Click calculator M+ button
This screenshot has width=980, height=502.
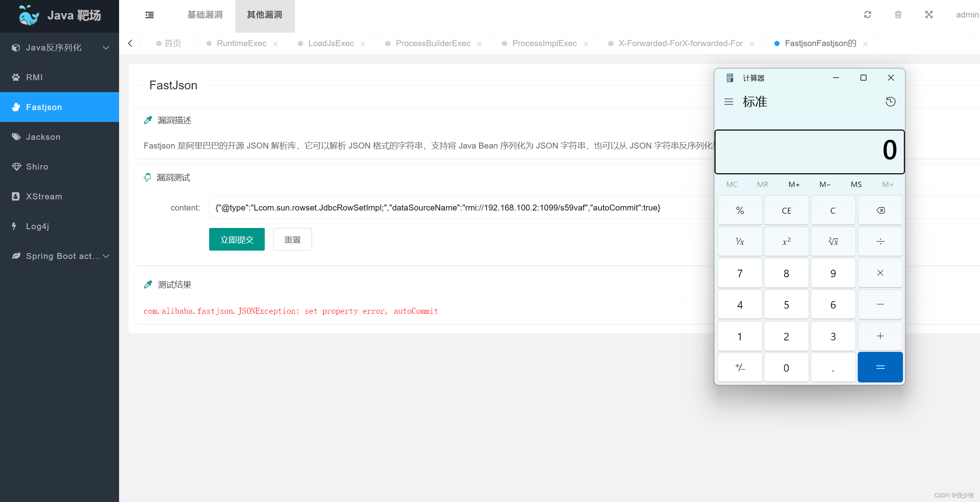(794, 184)
